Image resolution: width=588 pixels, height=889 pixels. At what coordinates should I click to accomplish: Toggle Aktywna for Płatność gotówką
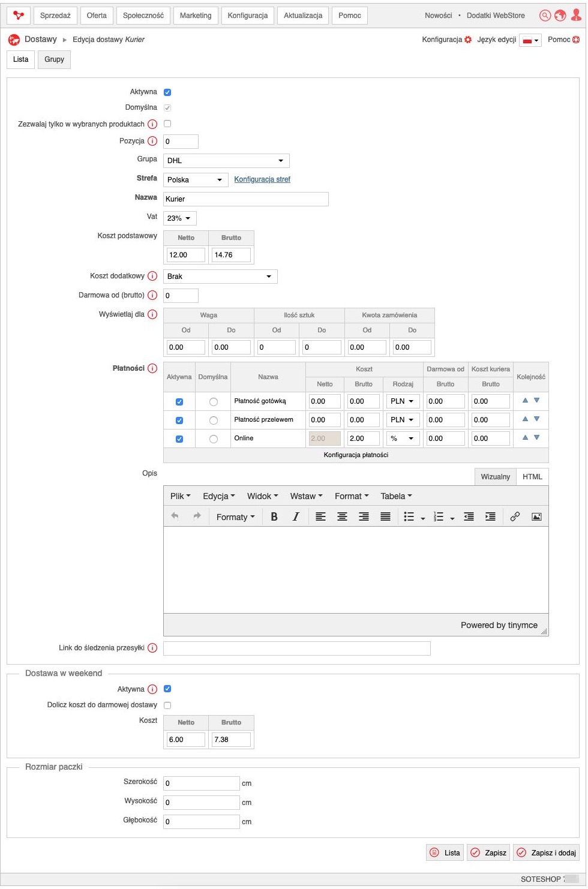point(179,402)
